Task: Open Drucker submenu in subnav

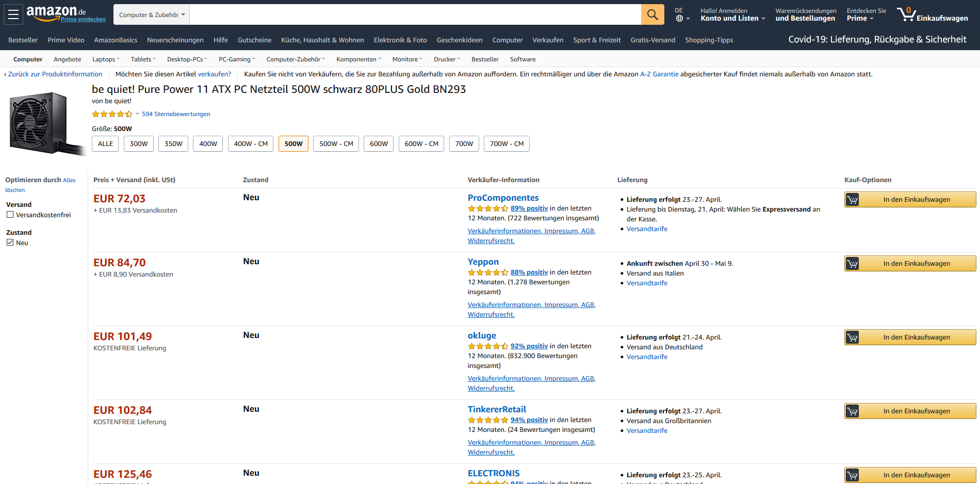Action: [447, 59]
